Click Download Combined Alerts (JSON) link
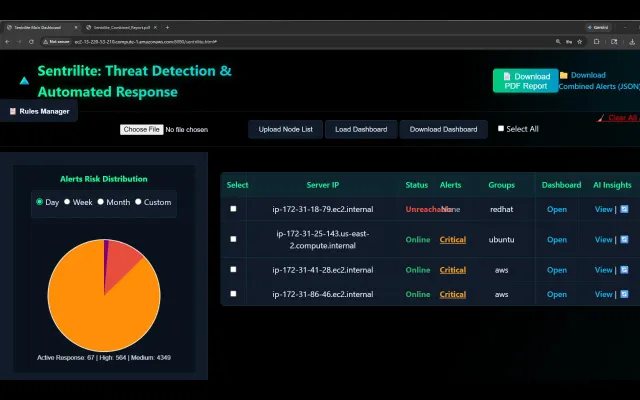The image size is (640, 400). tap(598, 81)
